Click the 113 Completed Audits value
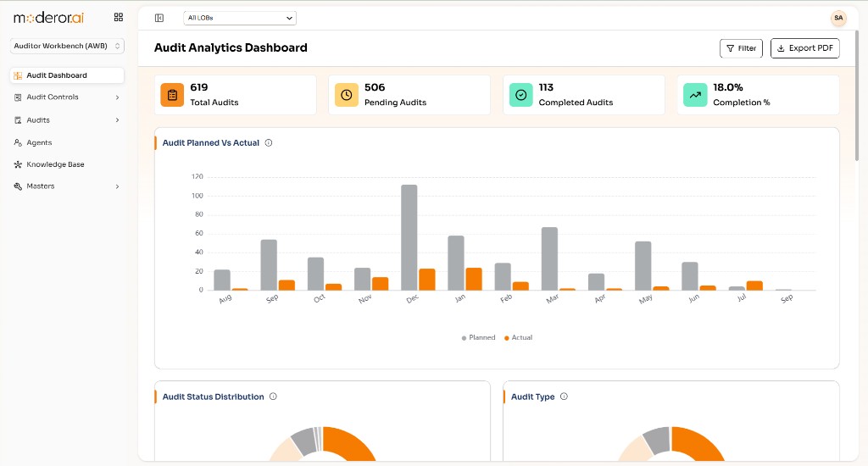The image size is (868, 466). pos(546,87)
